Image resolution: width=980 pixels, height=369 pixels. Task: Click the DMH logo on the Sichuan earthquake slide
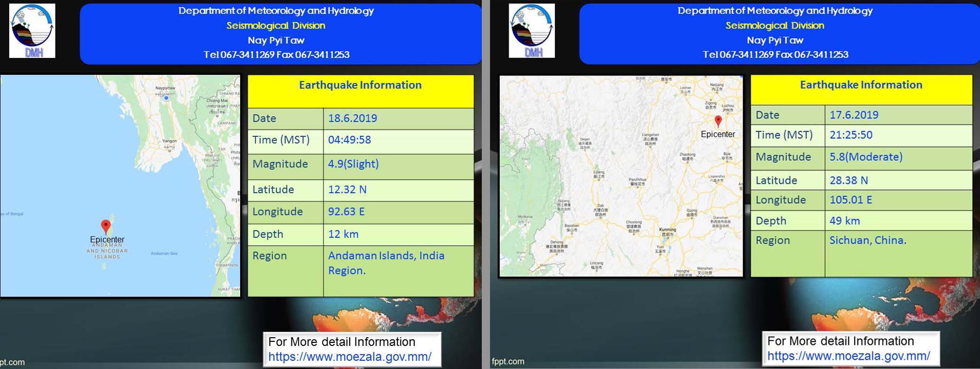(x=531, y=31)
